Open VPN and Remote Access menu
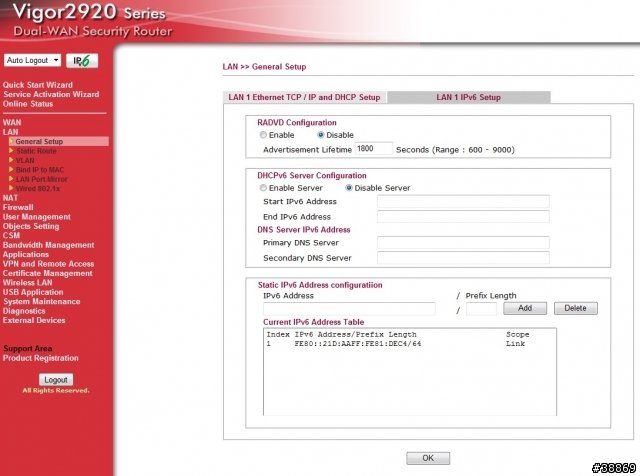The image size is (640, 476). tap(49, 264)
